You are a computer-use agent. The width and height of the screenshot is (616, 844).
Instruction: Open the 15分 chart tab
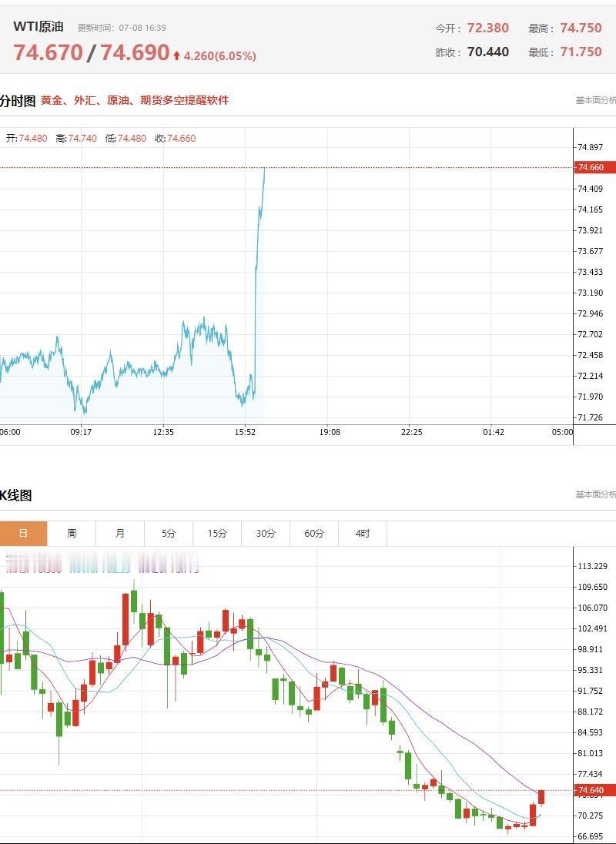[217, 534]
